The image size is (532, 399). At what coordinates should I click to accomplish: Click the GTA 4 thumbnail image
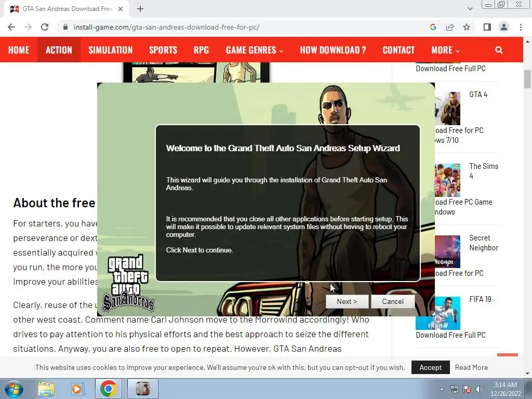click(448, 109)
